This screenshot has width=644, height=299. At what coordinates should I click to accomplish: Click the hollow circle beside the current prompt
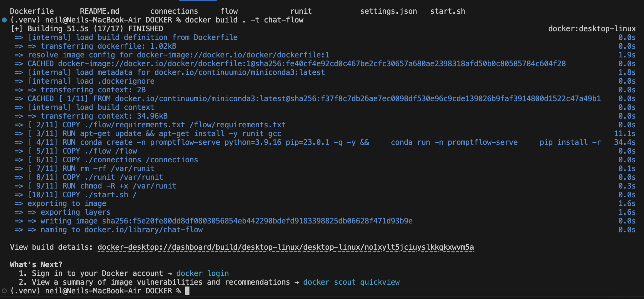pos(4,291)
